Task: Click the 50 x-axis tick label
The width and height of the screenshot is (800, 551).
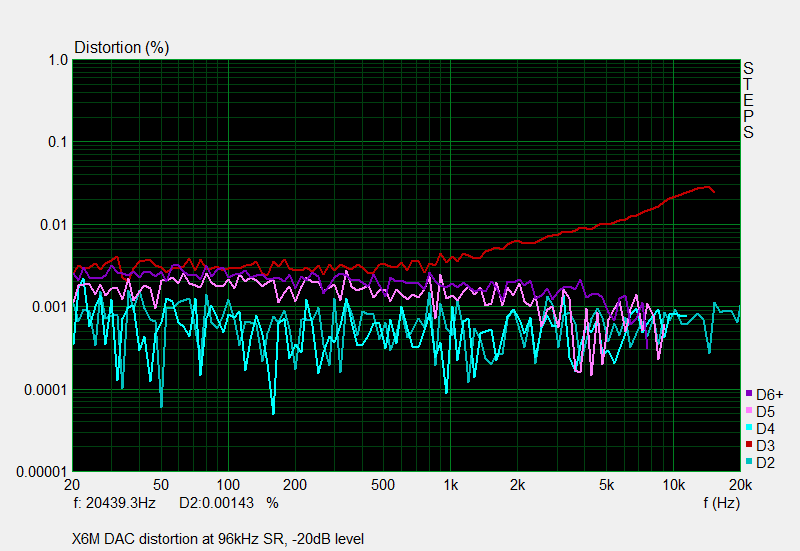Action: coord(161,485)
